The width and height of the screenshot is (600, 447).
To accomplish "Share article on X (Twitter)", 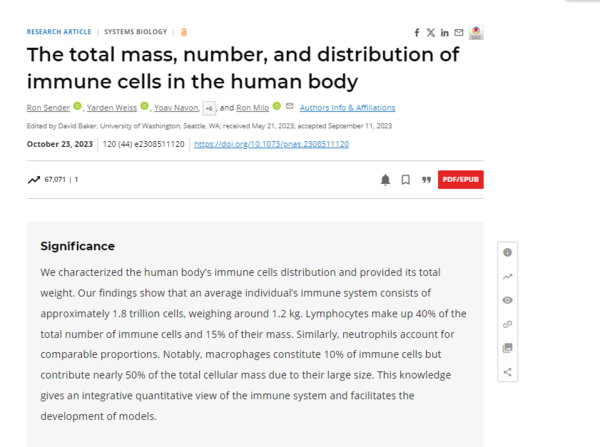I will 431,32.
